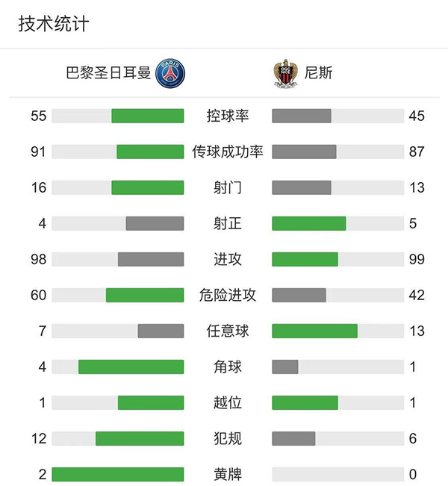Select the 尼斯 team name
The height and width of the screenshot is (486, 448).
click(x=319, y=73)
